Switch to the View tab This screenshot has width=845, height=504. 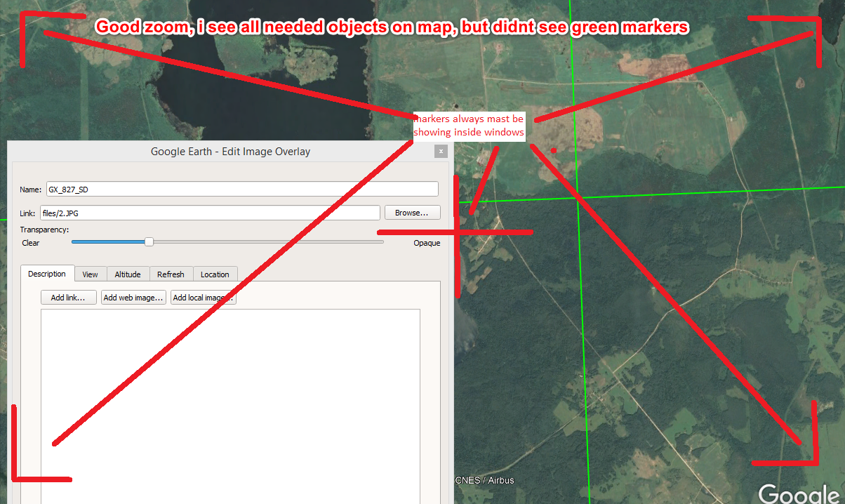click(x=90, y=274)
